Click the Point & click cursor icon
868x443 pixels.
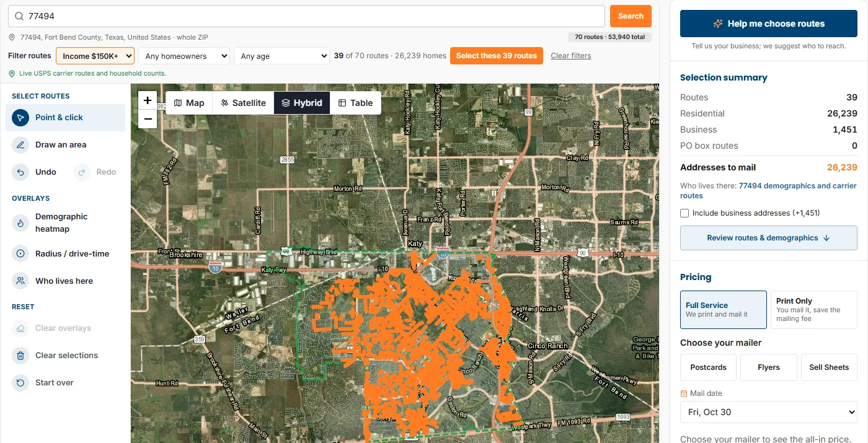click(20, 118)
